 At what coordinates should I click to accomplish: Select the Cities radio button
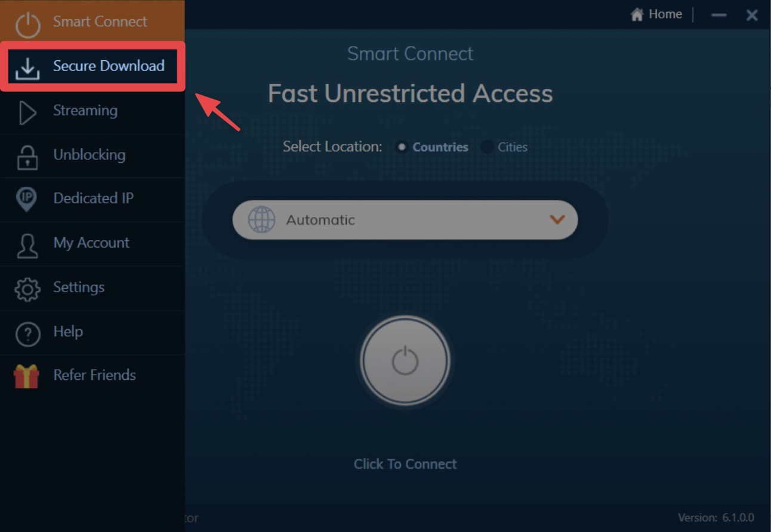[487, 147]
